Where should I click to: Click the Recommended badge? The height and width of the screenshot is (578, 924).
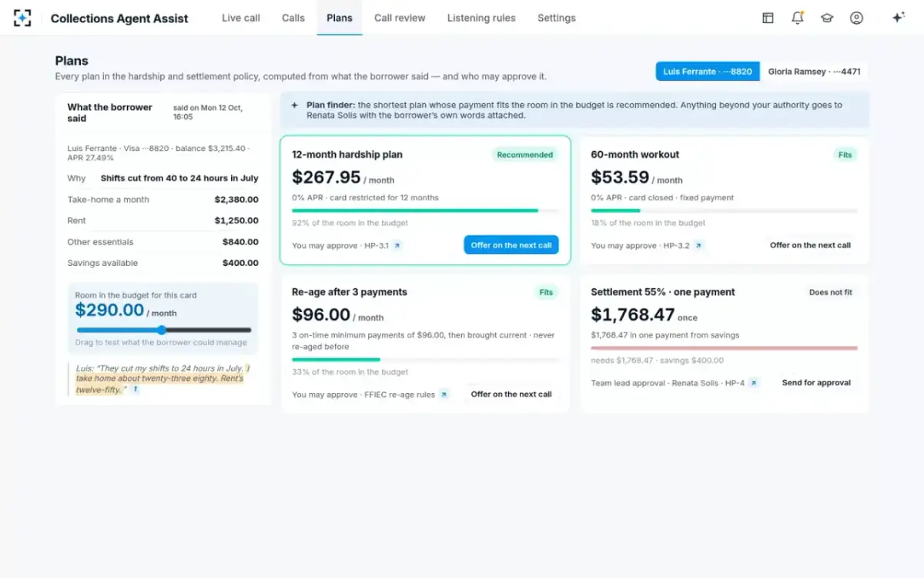525,155
